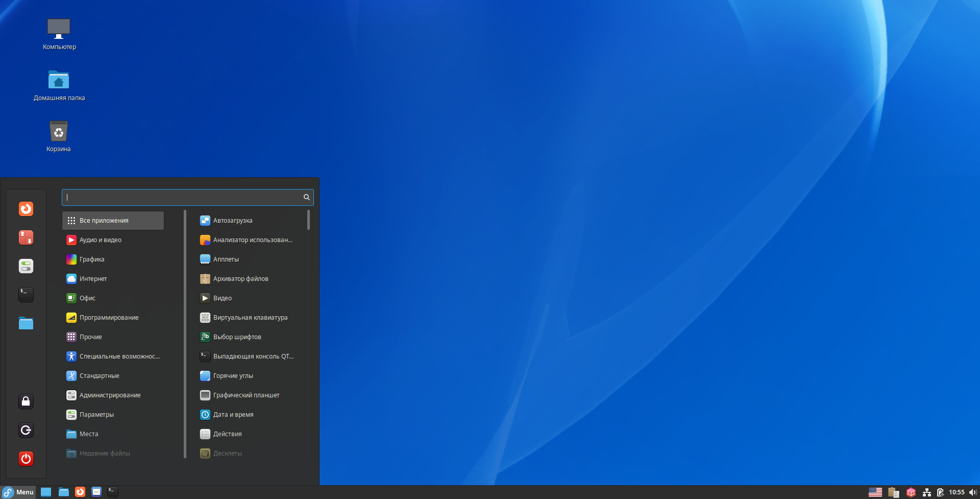The height and width of the screenshot is (499, 980).
Task: Click the Menu button on the taskbar
Action: (18, 492)
